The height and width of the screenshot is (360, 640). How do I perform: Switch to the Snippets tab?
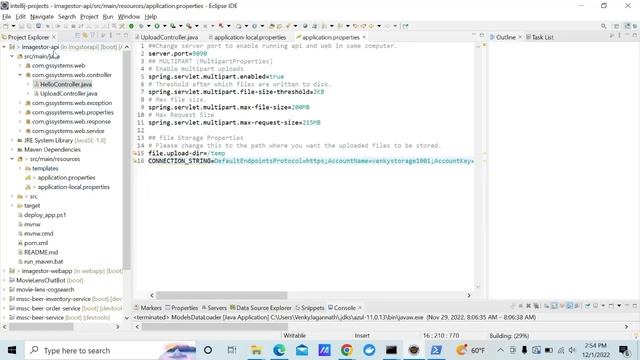(310, 308)
